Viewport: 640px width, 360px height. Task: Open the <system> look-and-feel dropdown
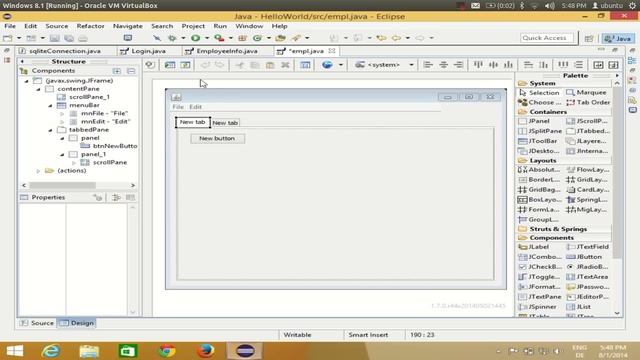point(384,65)
